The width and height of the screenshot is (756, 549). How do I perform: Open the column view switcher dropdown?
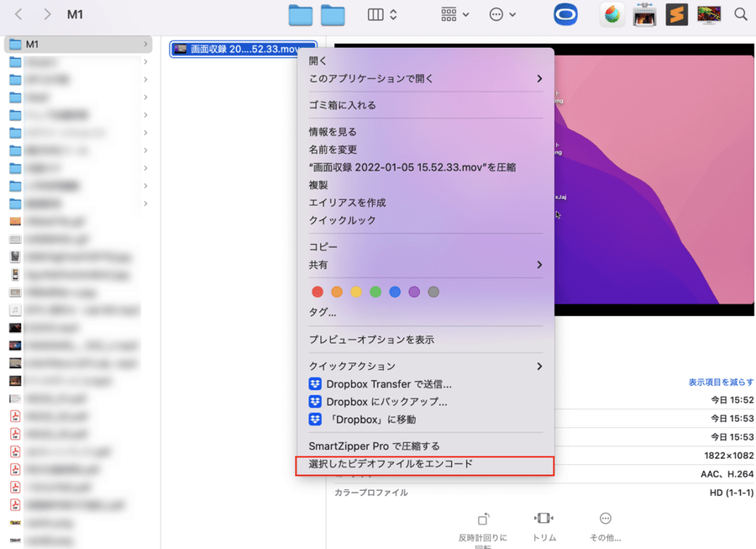(382, 15)
